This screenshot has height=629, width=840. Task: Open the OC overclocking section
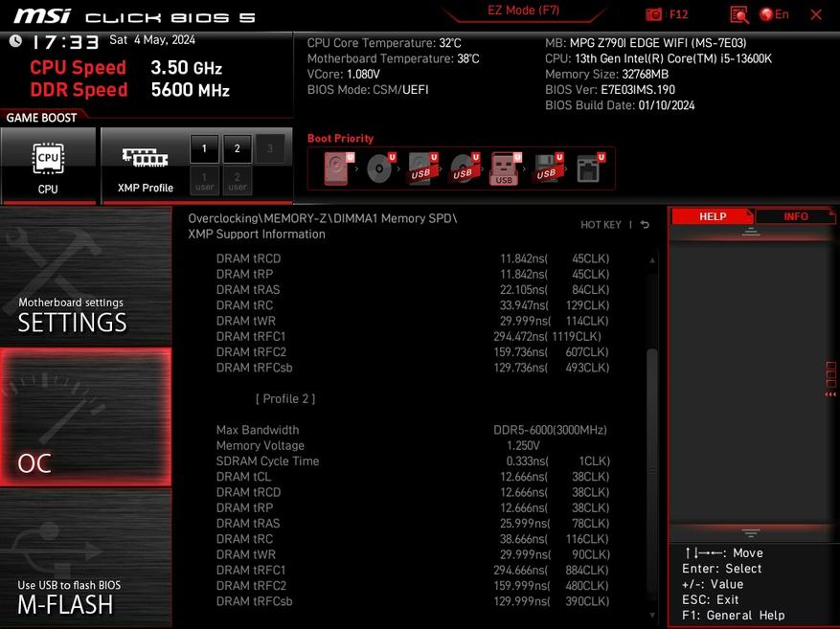click(x=85, y=417)
